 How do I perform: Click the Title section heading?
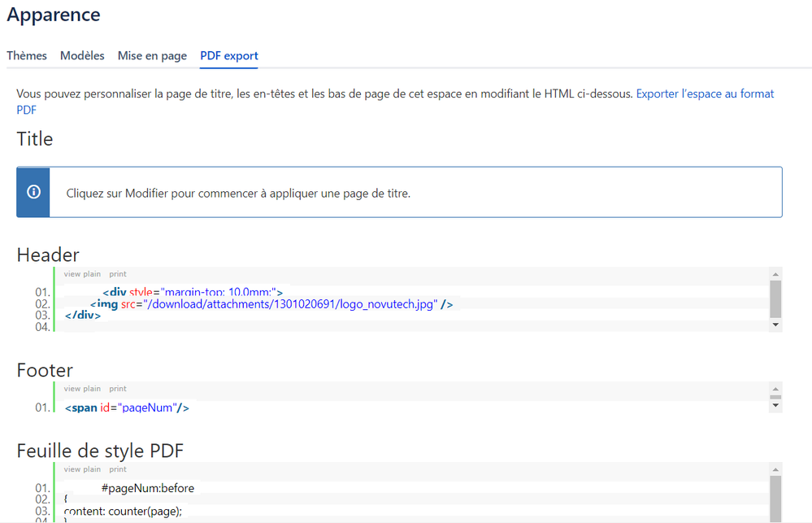tap(35, 139)
